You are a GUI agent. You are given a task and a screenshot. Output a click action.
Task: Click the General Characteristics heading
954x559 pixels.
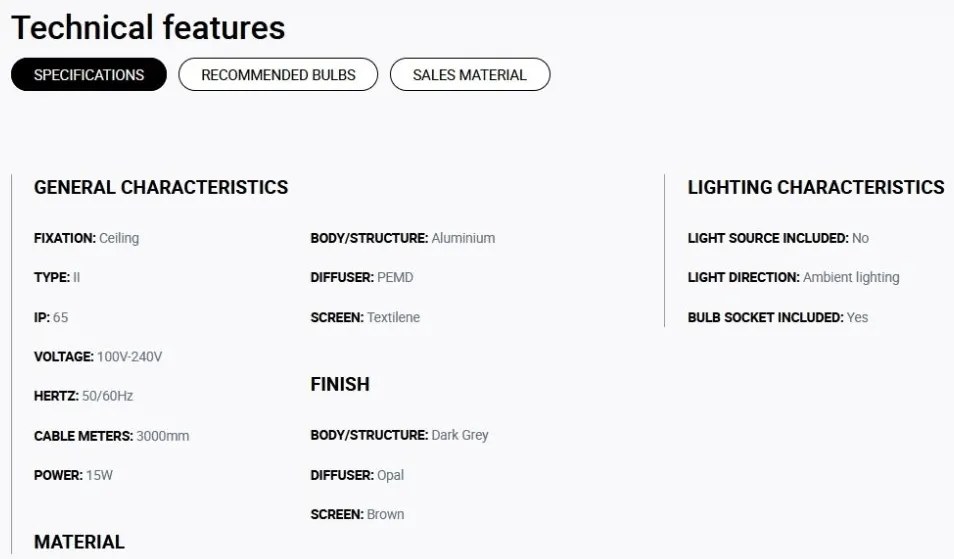(x=161, y=187)
